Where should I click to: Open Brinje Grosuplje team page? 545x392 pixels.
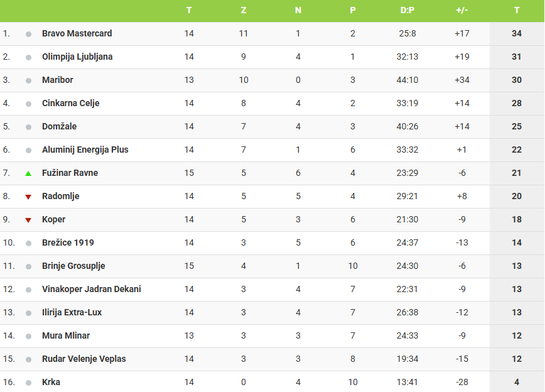(73, 266)
